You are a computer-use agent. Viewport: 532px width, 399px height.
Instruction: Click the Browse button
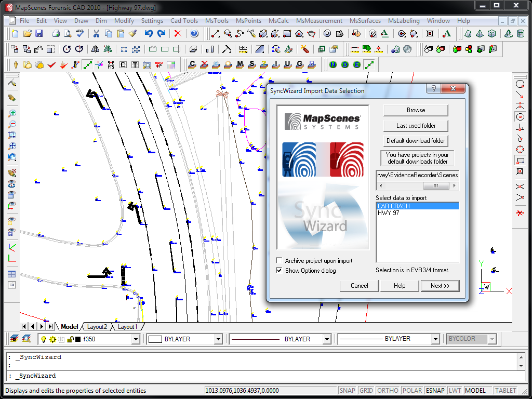416,110
